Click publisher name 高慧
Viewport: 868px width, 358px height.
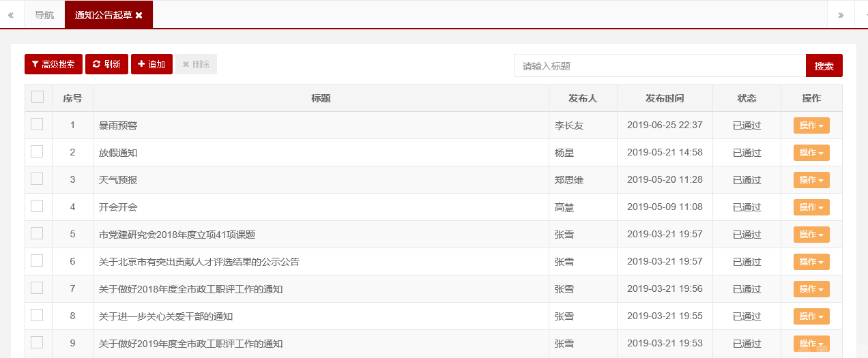(564, 207)
